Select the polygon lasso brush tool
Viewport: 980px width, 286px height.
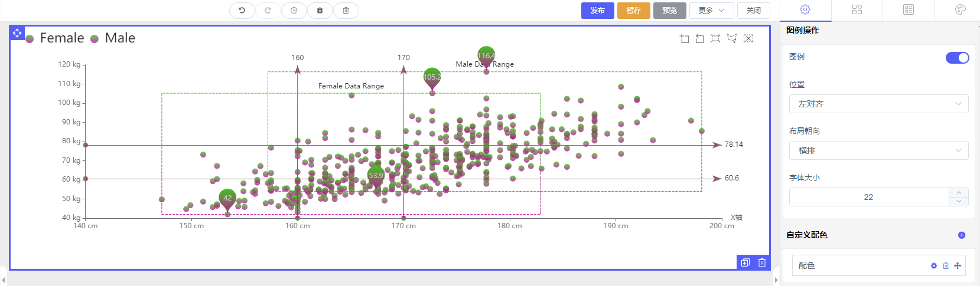click(732, 39)
